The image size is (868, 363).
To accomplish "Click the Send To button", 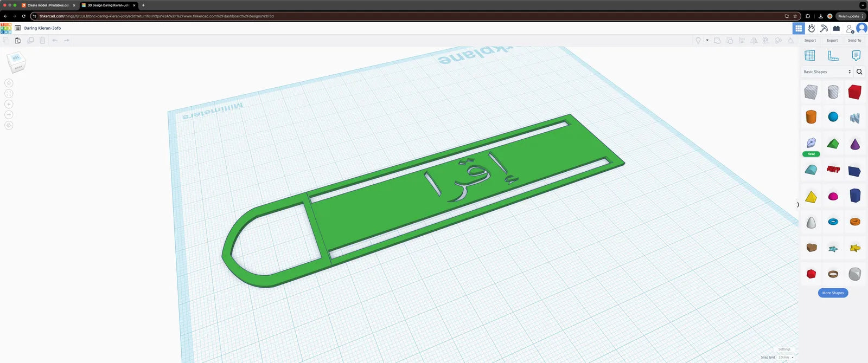I will point(854,41).
